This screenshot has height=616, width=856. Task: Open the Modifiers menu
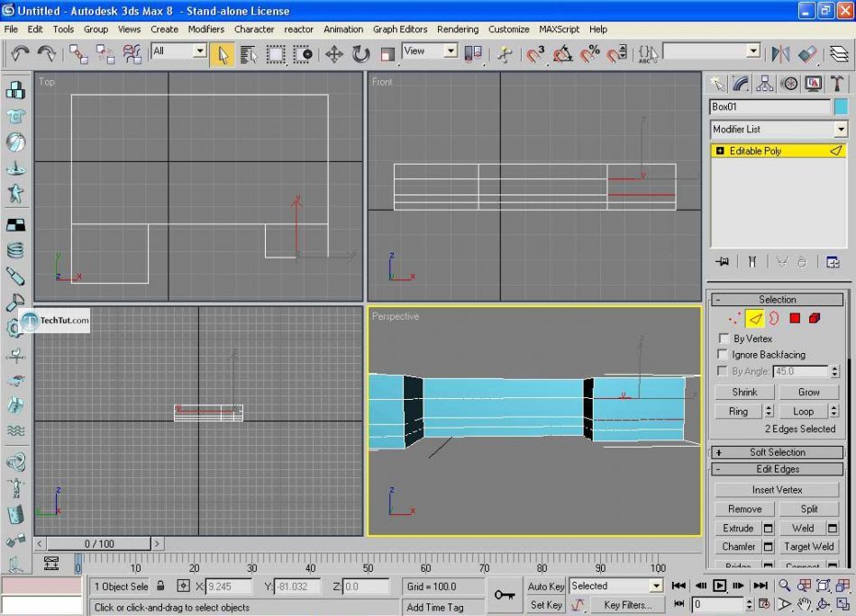205,30
